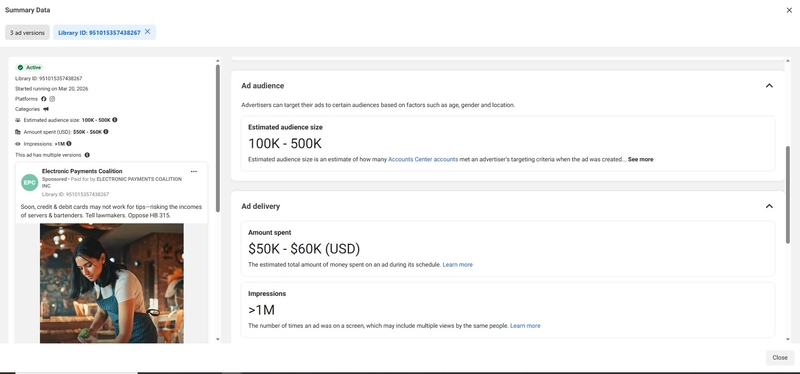Open Learn more link under Amount spent
The image size is (800, 374).
pos(458,264)
